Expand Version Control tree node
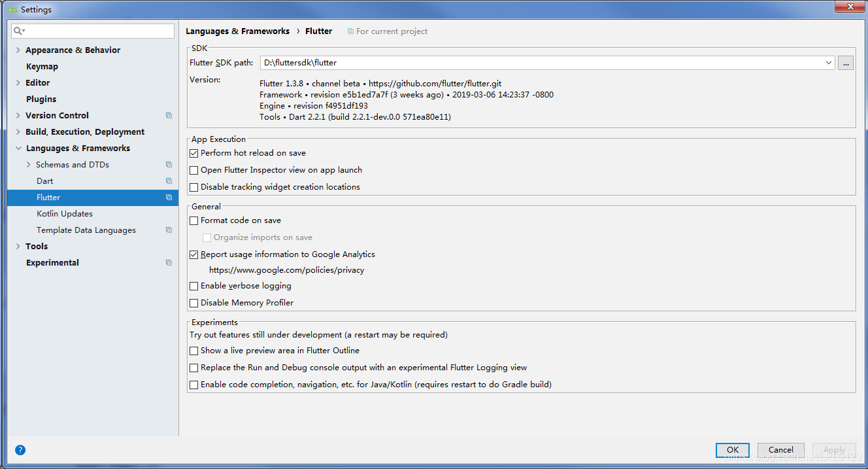Screen dimensions: 868x469 tap(18, 116)
